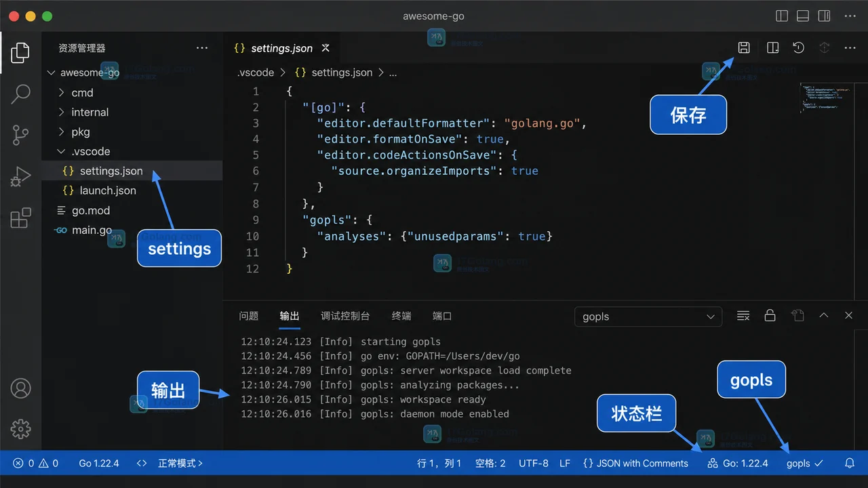Open the Explorer view in activity bar
Image resolution: width=868 pixels, height=488 pixels.
click(x=20, y=52)
